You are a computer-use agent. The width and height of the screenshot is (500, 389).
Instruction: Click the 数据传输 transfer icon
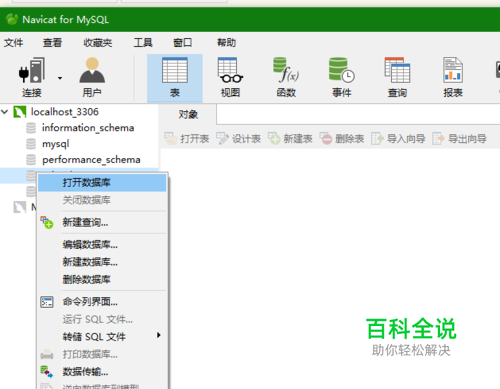coord(47,372)
